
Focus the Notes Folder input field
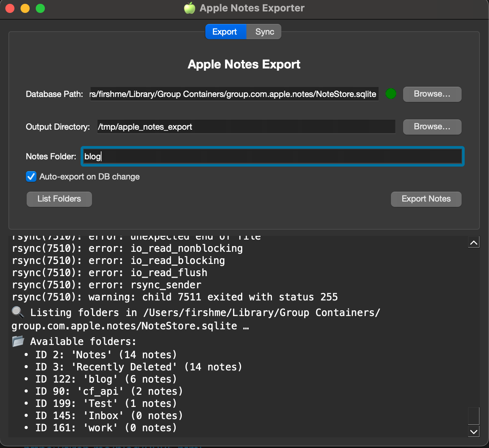(x=272, y=156)
